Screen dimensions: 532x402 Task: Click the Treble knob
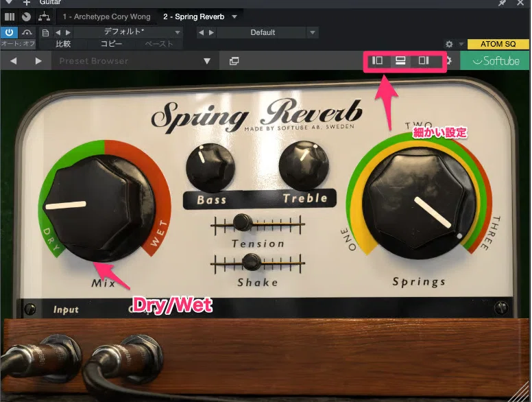point(304,165)
